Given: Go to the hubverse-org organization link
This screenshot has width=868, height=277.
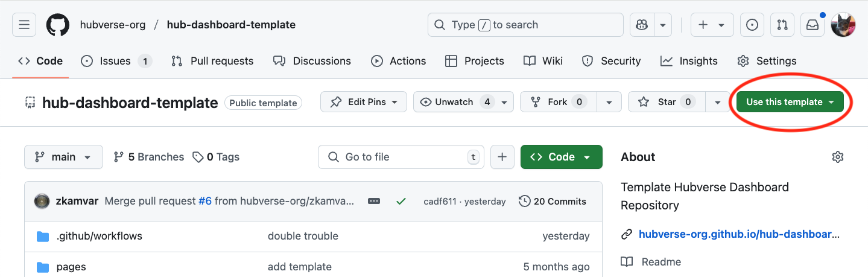Looking at the screenshot, I should tap(113, 25).
